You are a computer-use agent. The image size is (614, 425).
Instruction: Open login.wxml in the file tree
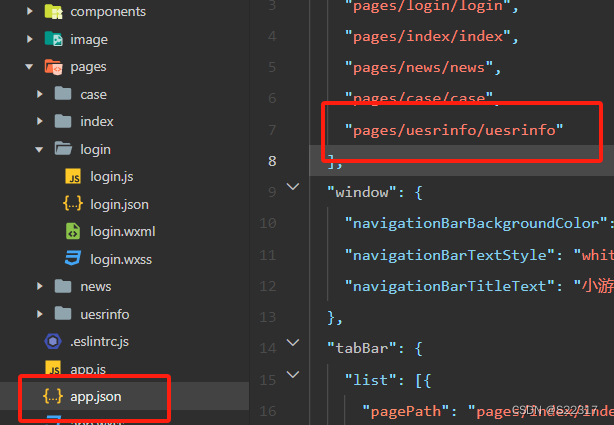123,231
